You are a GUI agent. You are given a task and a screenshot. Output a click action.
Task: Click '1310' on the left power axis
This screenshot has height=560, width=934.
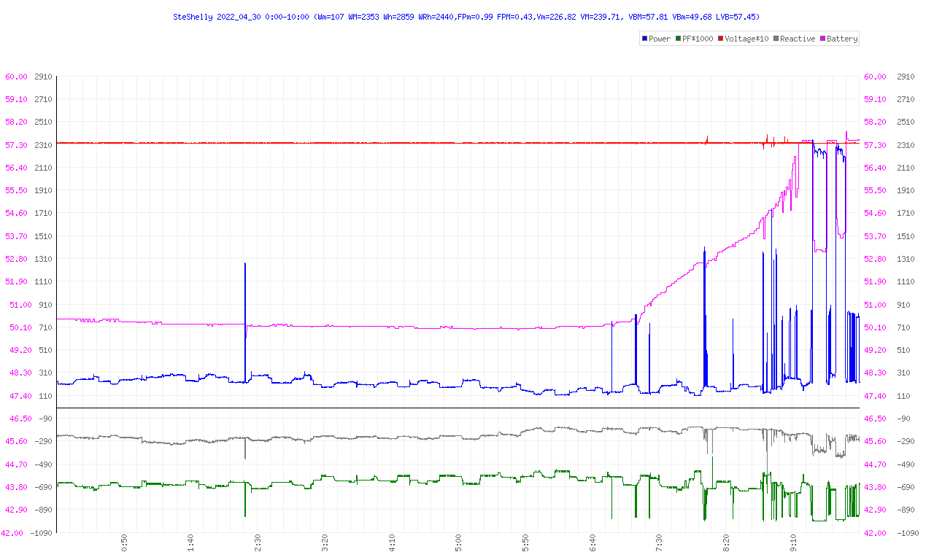click(43, 259)
